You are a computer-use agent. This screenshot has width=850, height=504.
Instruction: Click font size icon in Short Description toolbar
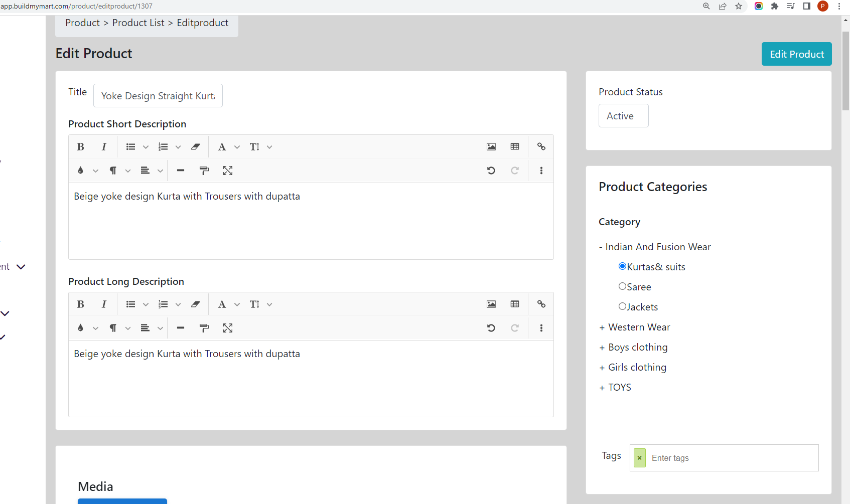point(254,147)
